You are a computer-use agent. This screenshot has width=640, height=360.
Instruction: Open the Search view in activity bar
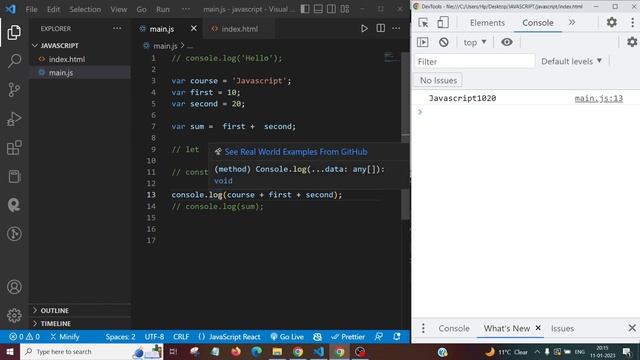point(14,61)
